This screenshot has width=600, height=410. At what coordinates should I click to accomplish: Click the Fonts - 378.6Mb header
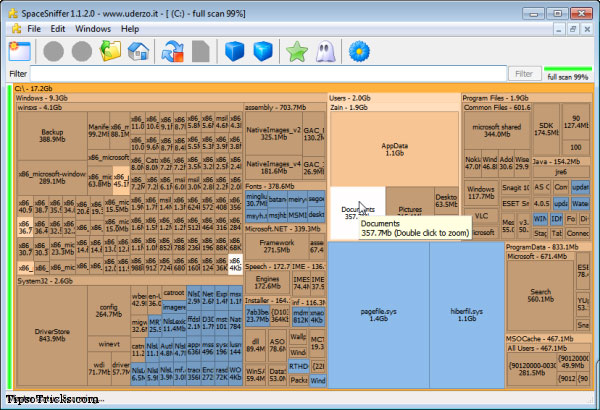pos(285,186)
